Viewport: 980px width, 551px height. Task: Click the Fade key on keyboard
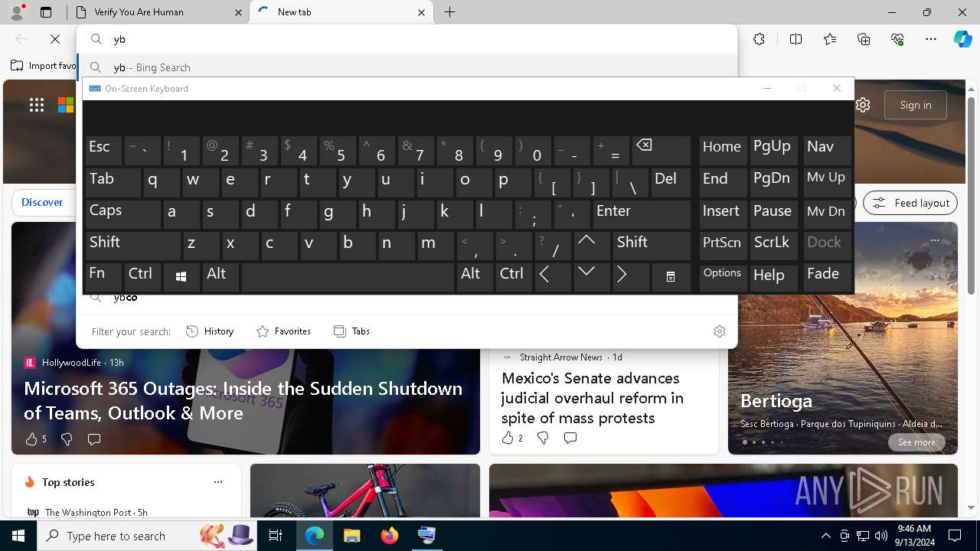tap(827, 277)
